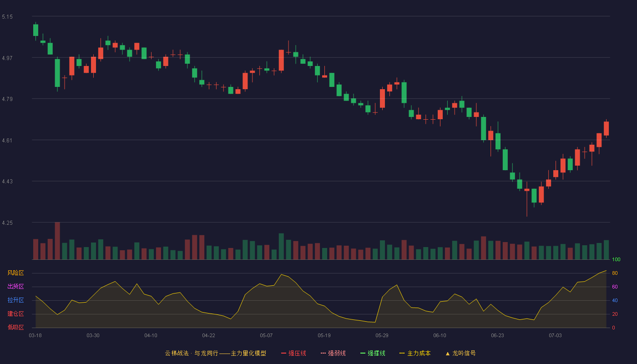Select the 拉升区 zone label
The height and width of the screenshot is (364, 637).
pyautogui.click(x=15, y=300)
